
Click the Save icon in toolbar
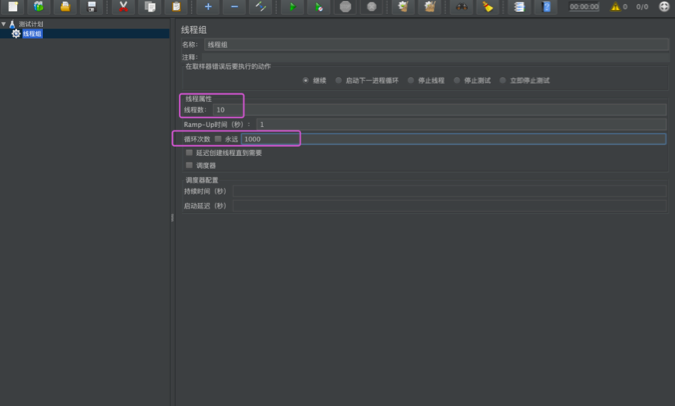[92, 7]
